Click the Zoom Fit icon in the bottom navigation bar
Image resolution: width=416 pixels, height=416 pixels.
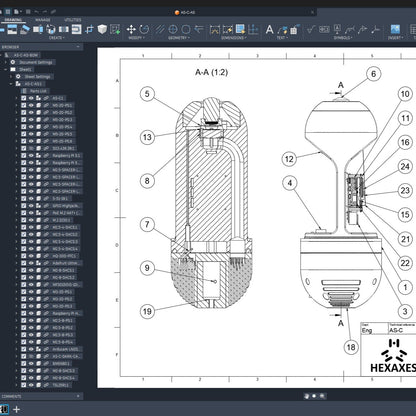point(322,396)
